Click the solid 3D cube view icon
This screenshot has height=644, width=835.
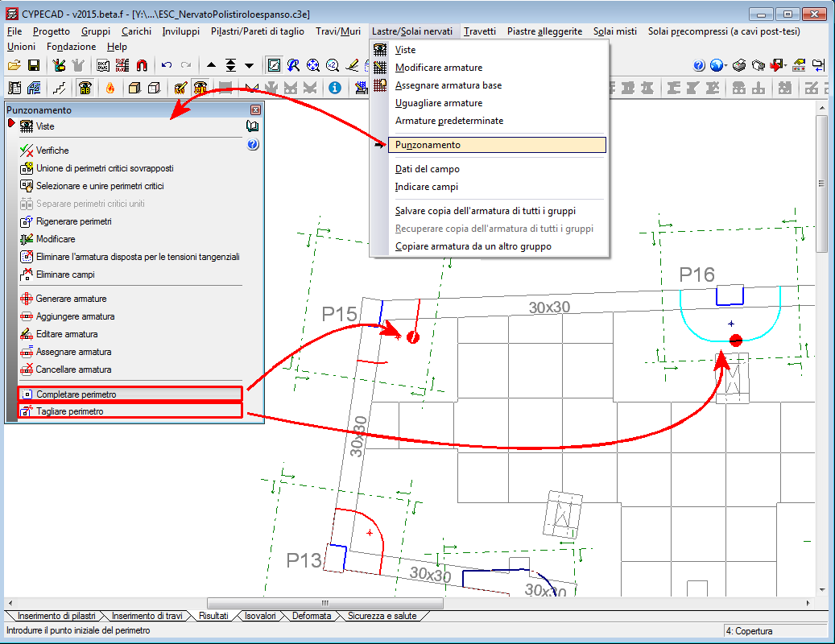point(134,88)
